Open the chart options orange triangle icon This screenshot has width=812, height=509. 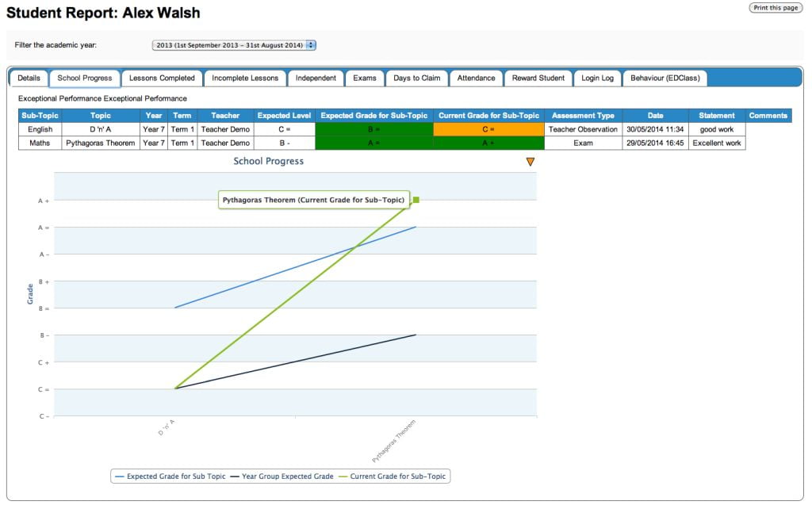(x=530, y=162)
